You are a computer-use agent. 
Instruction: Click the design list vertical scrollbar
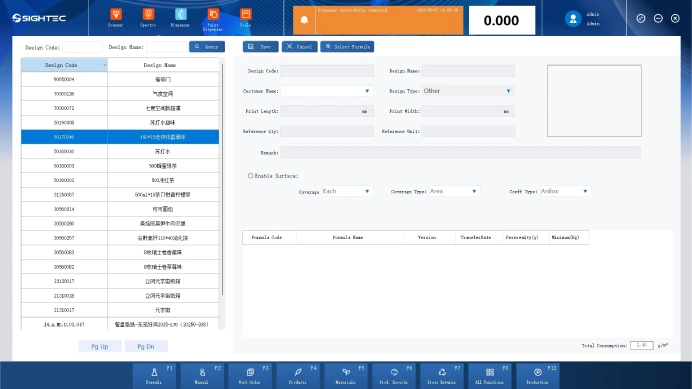[x=222, y=179]
